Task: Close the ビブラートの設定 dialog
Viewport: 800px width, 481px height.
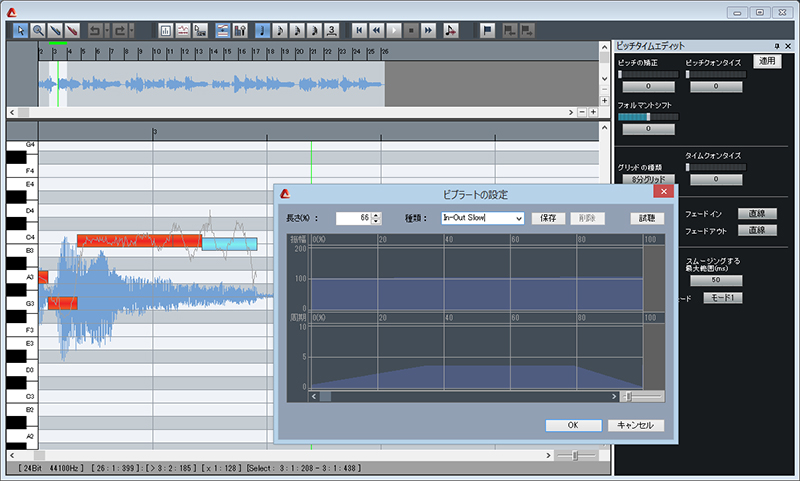Action: [x=663, y=192]
